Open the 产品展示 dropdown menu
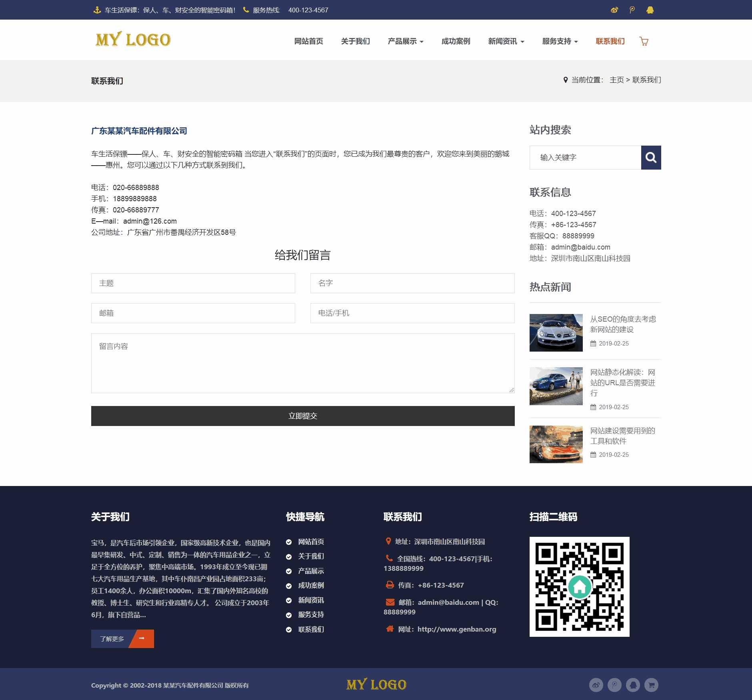 (405, 41)
